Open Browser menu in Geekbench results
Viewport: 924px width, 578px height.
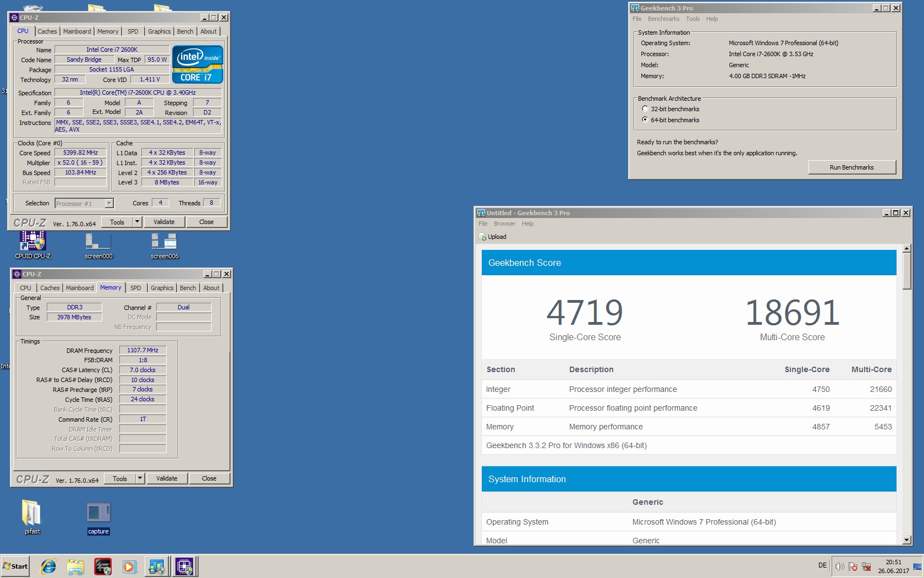tap(504, 223)
